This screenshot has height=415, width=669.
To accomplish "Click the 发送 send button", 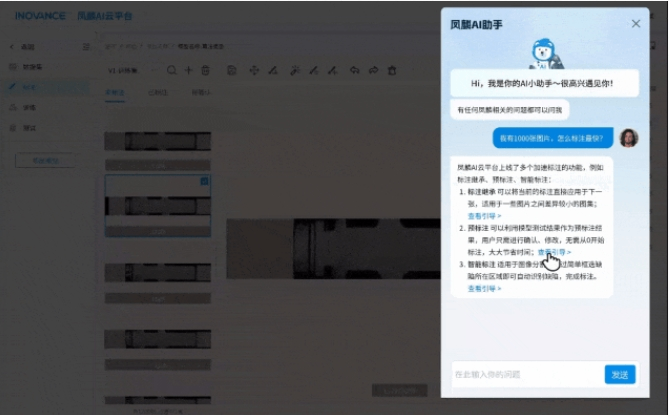I will (620, 374).
